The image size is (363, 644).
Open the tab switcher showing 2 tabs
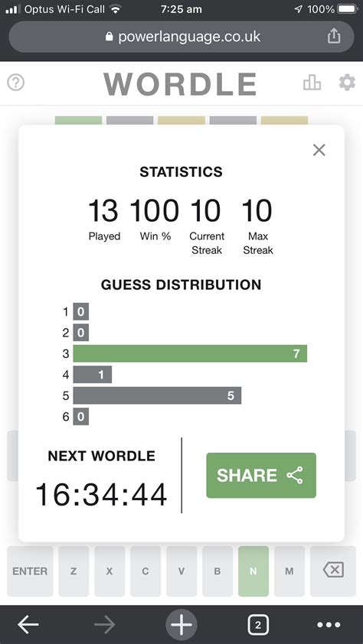pos(258,625)
